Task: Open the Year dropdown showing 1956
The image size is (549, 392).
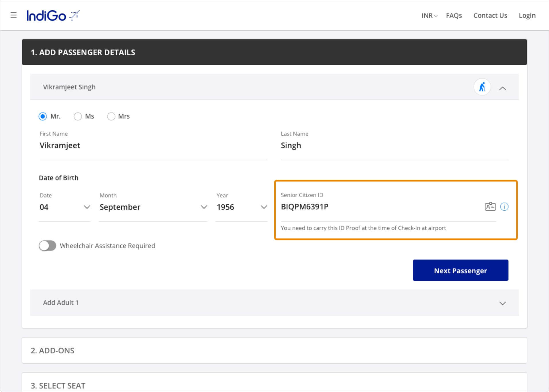Action: tap(242, 207)
